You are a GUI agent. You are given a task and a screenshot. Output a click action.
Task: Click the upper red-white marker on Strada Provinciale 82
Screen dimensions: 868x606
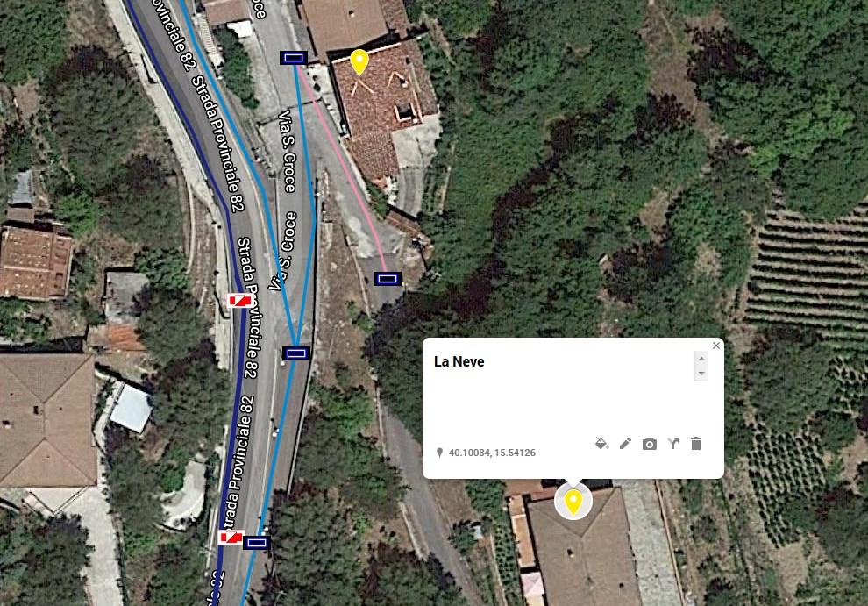point(241,301)
